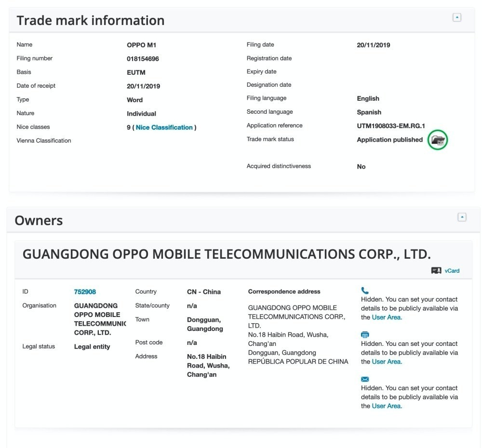This screenshot has width=482, height=448.
Task: Select the address value No.18 Haibin Road
Action: tap(208, 366)
